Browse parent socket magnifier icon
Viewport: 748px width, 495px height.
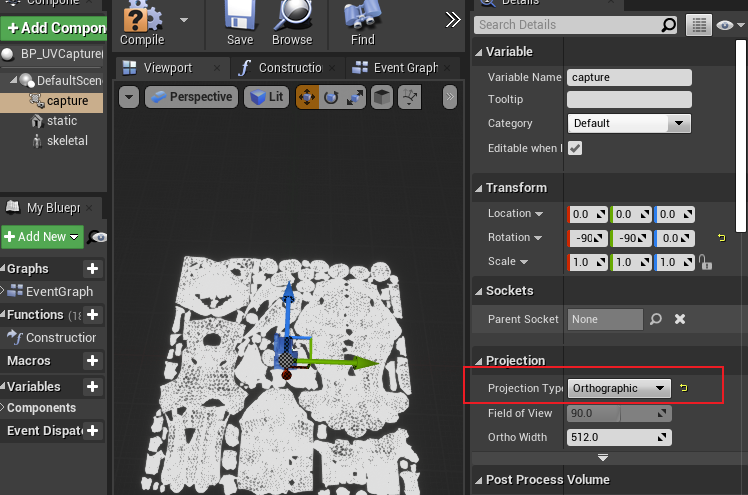click(656, 319)
